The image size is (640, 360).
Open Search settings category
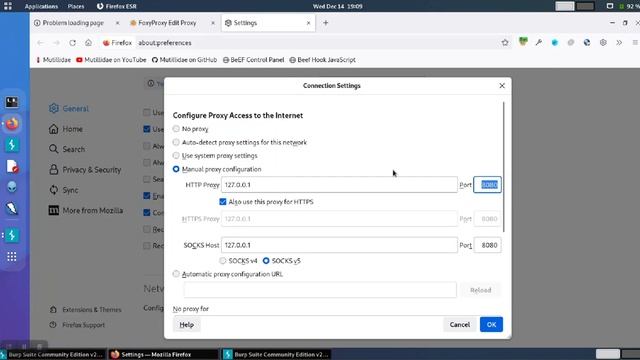67,149
